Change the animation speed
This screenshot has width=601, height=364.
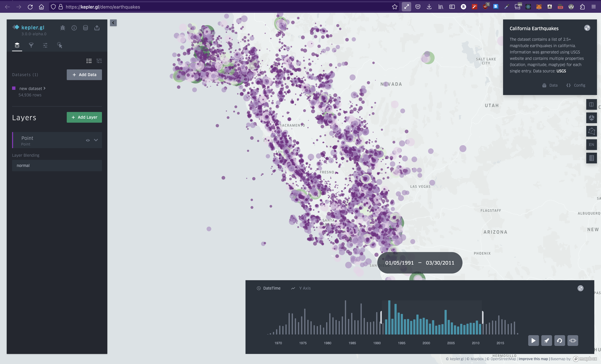tap(547, 341)
